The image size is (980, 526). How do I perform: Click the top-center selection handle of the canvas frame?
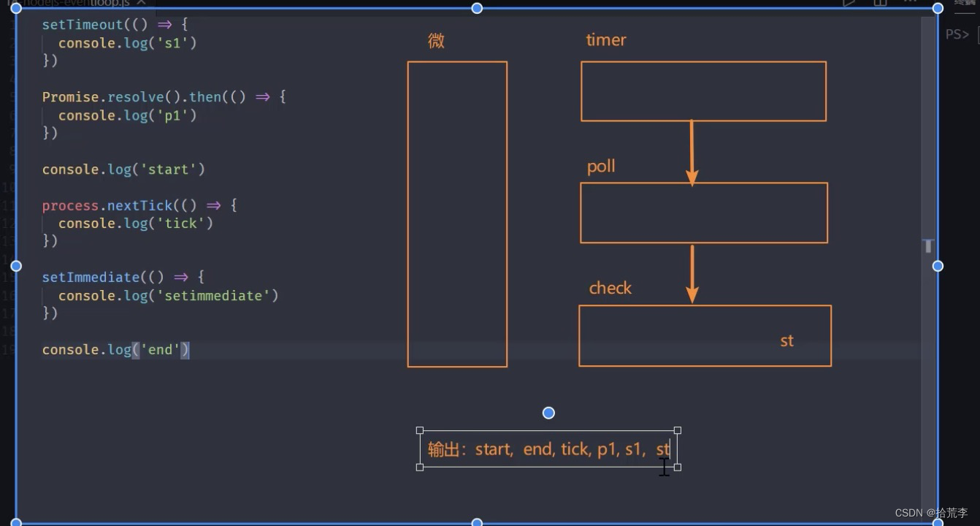point(477,8)
